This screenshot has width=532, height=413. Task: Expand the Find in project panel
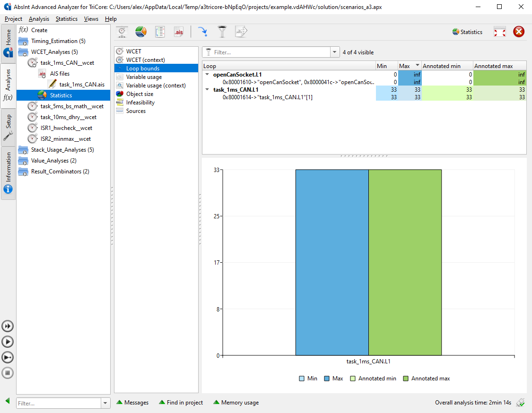click(181, 403)
